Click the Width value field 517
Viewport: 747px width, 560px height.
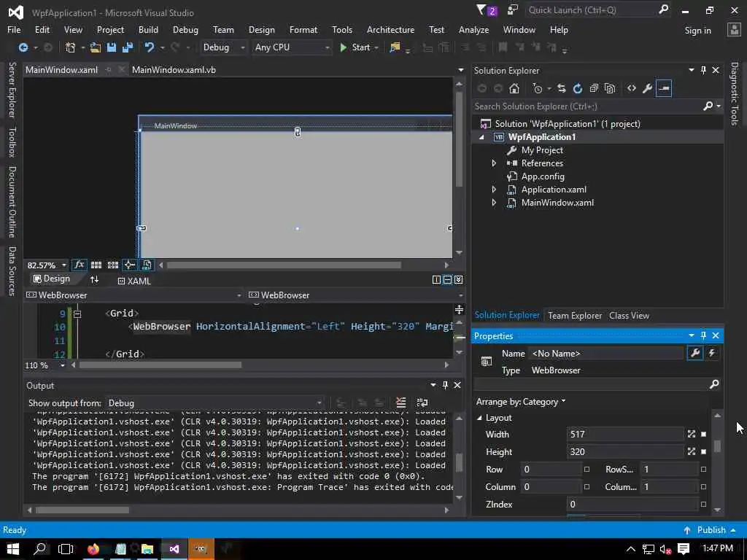tap(625, 435)
